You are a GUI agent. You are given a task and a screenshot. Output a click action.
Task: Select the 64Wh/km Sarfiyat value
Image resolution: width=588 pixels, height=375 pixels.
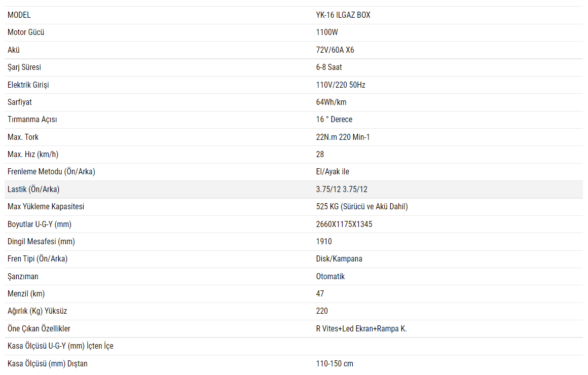tap(331, 102)
